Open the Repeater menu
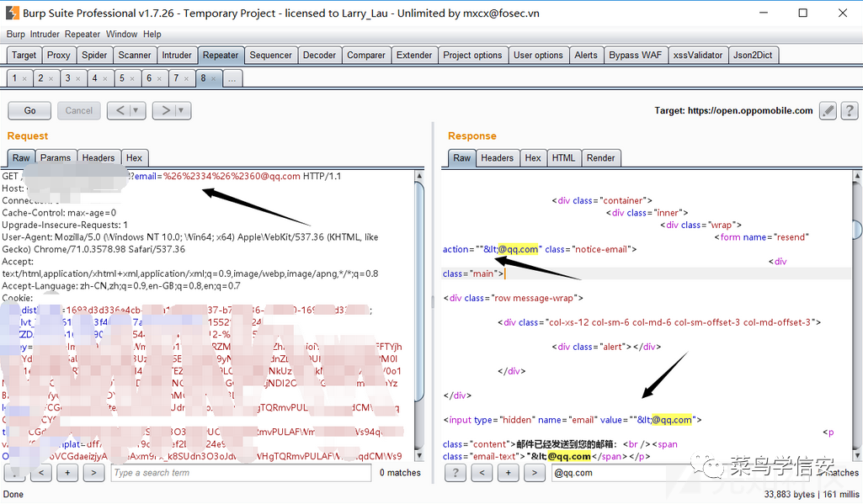Image resolution: width=863 pixels, height=504 pixels. pos(83,34)
